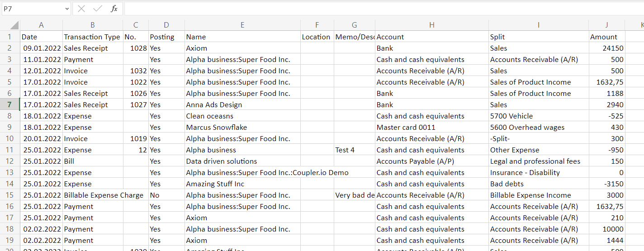Select row 19 header
The width and height of the screenshot is (644, 251).
(10, 240)
